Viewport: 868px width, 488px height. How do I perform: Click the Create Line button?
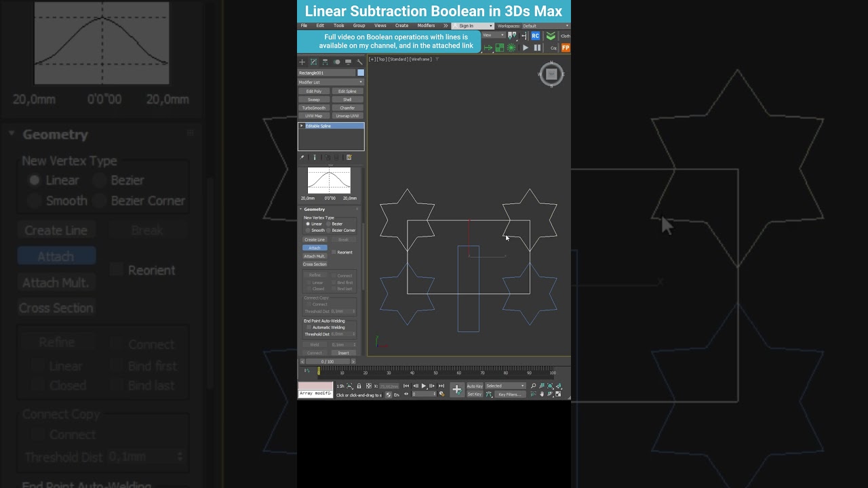click(315, 240)
